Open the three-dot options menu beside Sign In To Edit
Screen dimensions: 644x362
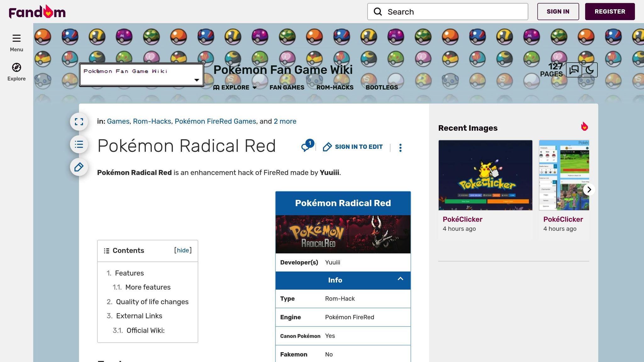coord(400,147)
